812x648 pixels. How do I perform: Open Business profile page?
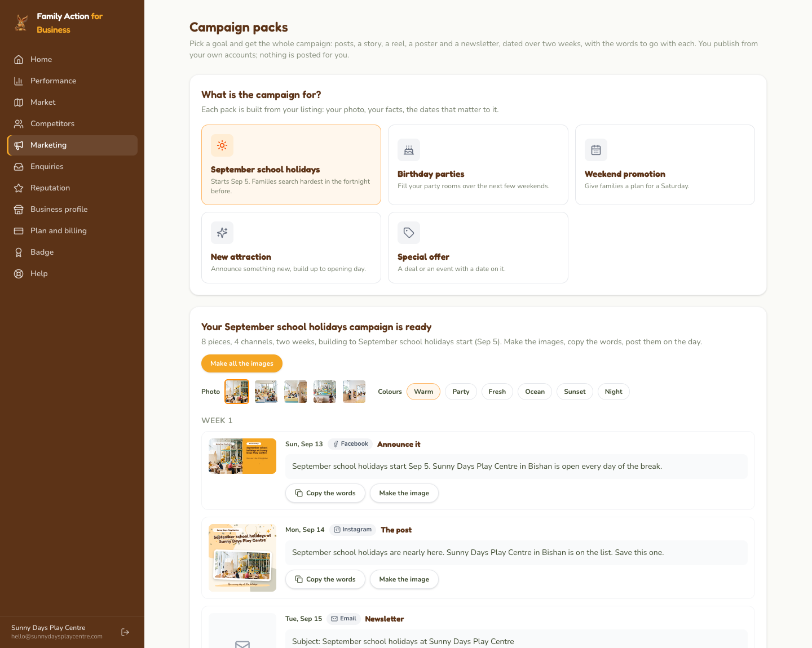[x=72, y=209]
